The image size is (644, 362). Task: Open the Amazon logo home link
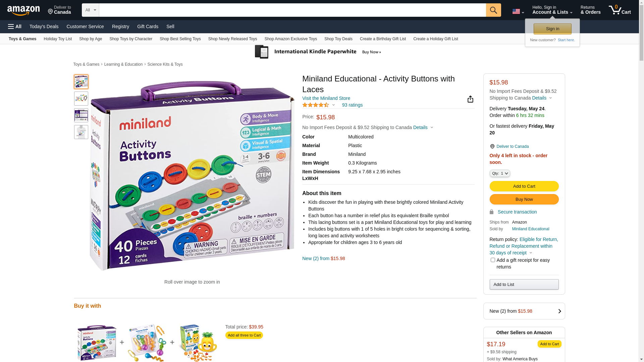23,11
